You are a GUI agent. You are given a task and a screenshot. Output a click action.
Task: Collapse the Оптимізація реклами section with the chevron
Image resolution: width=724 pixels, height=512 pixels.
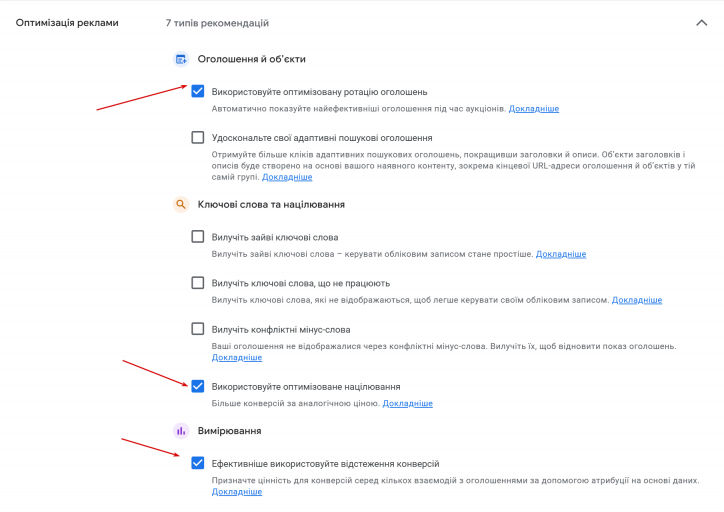coord(701,23)
